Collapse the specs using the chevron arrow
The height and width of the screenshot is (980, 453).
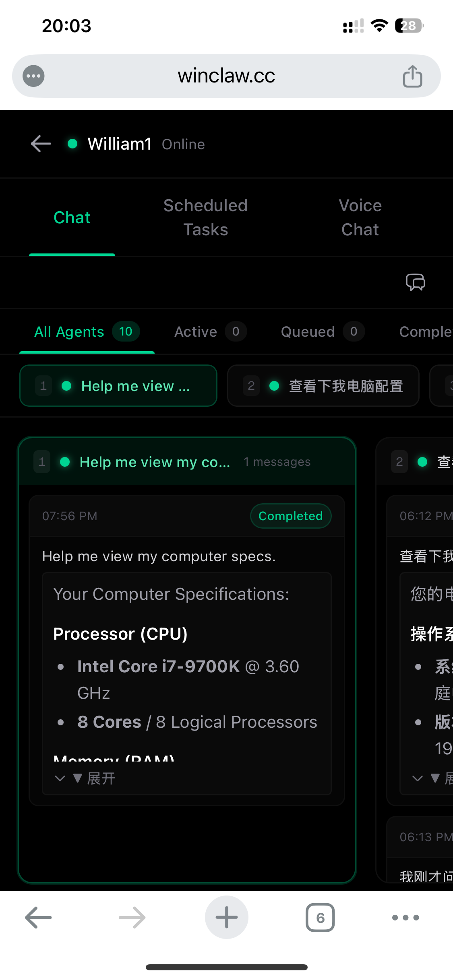coord(60,778)
